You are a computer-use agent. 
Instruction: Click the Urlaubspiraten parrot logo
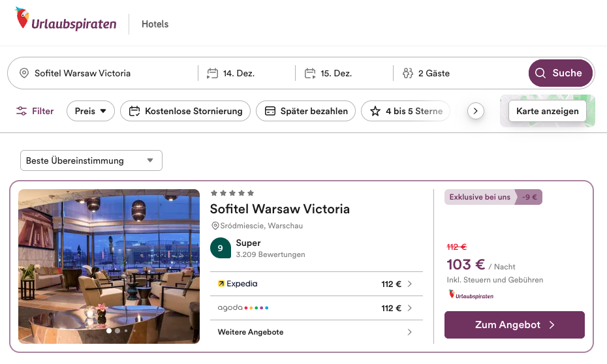(23, 20)
